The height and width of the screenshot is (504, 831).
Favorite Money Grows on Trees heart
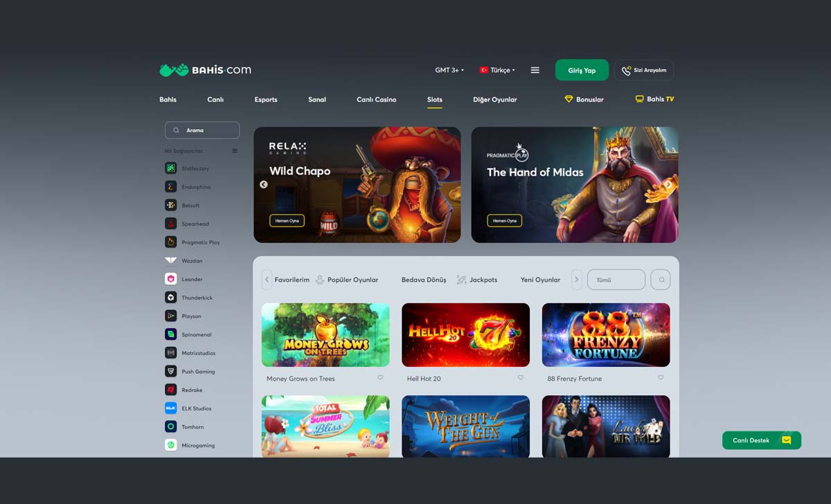pos(380,377)
